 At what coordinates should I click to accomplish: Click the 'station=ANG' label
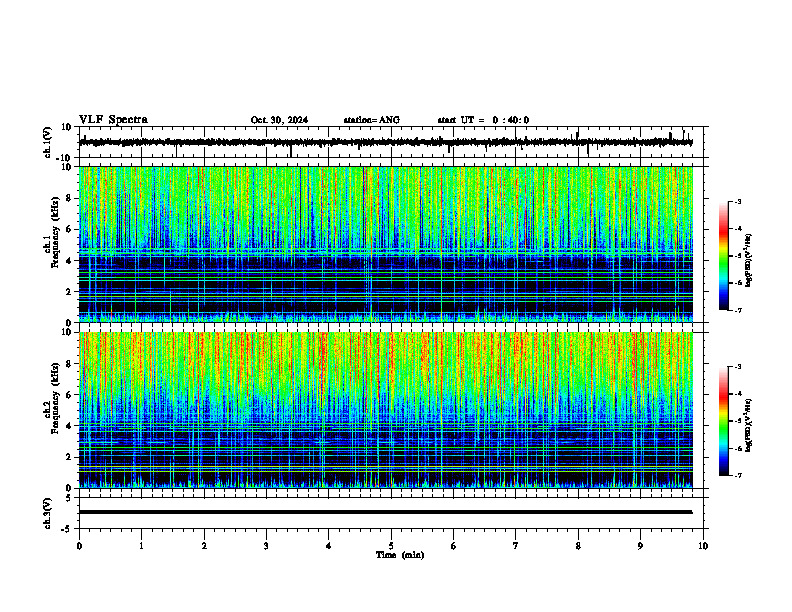pyautogui.click(x=372, y=120)
